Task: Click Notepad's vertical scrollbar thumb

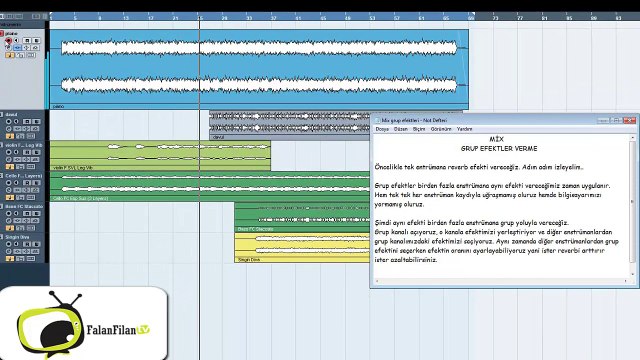Action: (633, 202)
